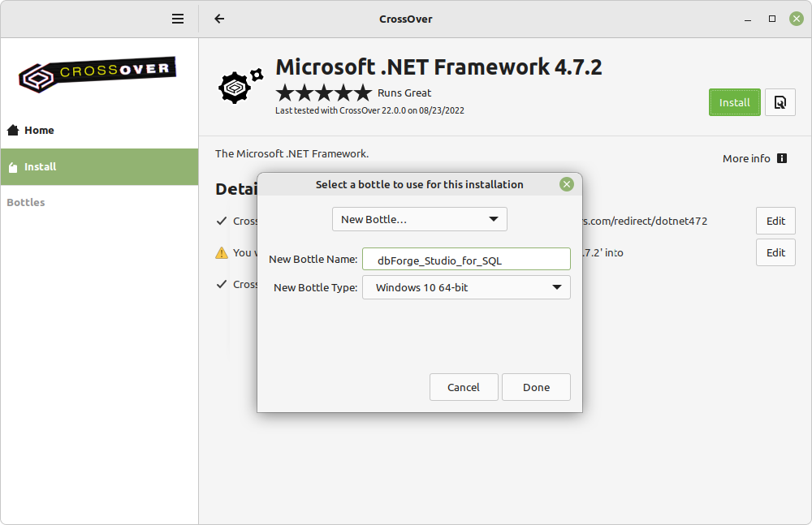Viewport: 812px width, 525px height.
Task: Click Done in the bottle dialog
Action: (x=536, y=387)
